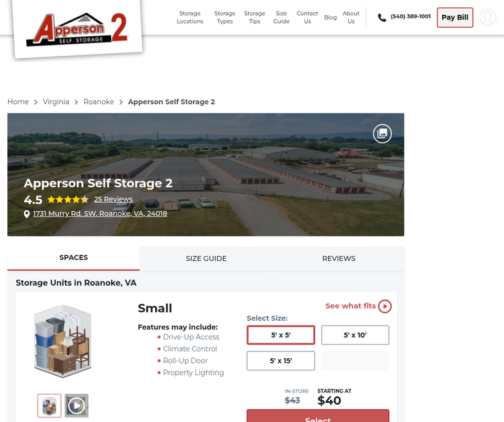The image size is (504, 422).
Task: Click the user account profile icon
Action: pos(488,17)
